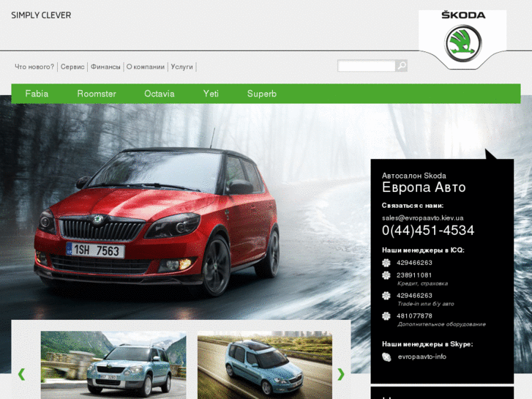Viewport: 532px width, 399px height.
Task: Click ICQ flower icon beside first 429466263
Action: point(386,263)
